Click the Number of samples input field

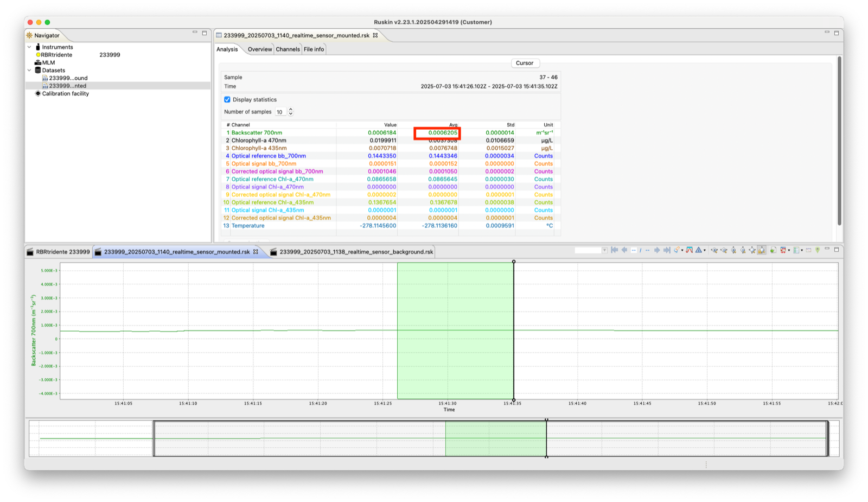pyautogui.click(x=280, y=112)
